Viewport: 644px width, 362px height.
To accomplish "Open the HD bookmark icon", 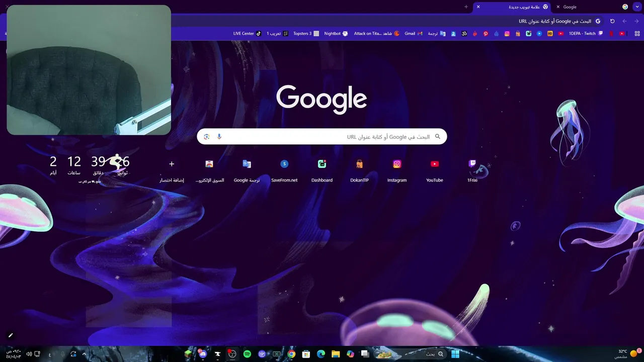I will (x=550, y=34).
